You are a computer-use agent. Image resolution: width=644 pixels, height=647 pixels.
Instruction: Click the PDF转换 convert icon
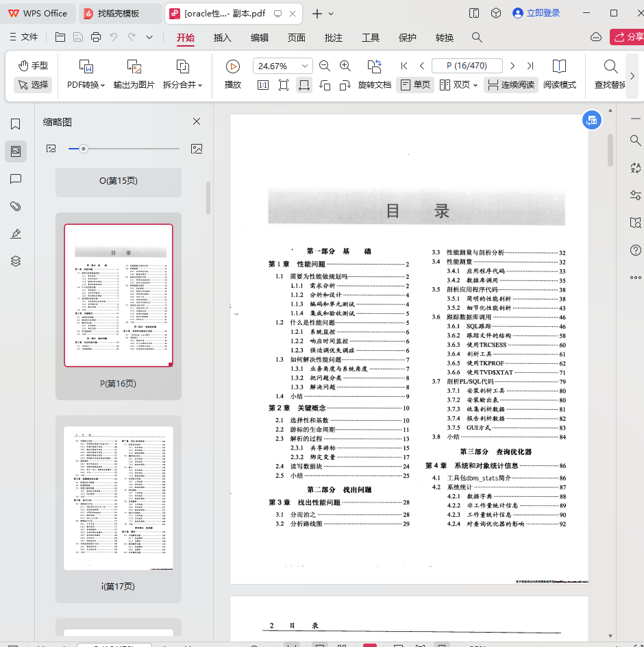(86, 66)
